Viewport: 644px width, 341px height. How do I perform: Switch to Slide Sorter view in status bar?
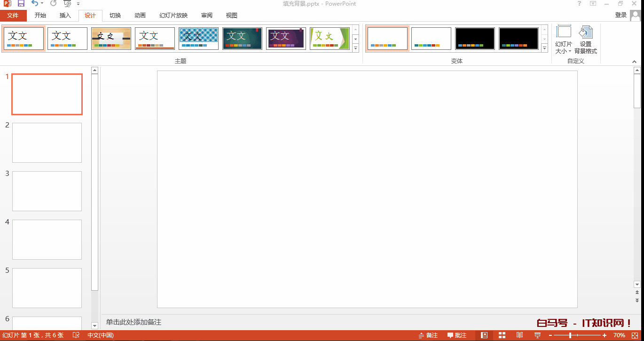pyautogui.click(x=502, y=335)
